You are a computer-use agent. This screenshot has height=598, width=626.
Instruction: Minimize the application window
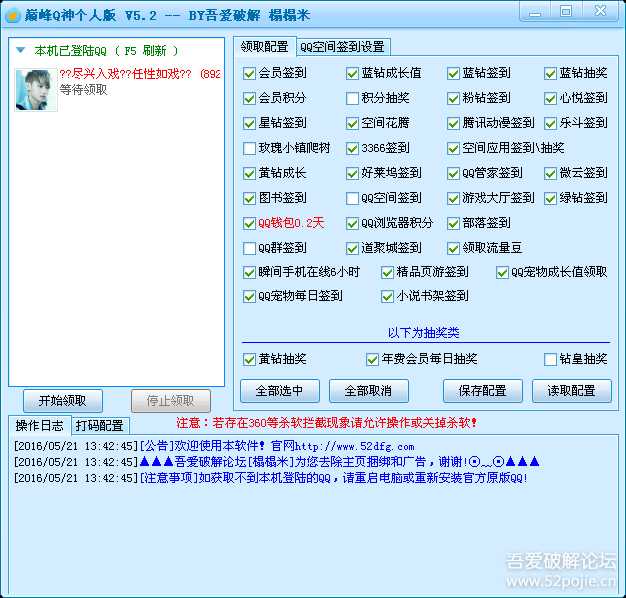535,12
